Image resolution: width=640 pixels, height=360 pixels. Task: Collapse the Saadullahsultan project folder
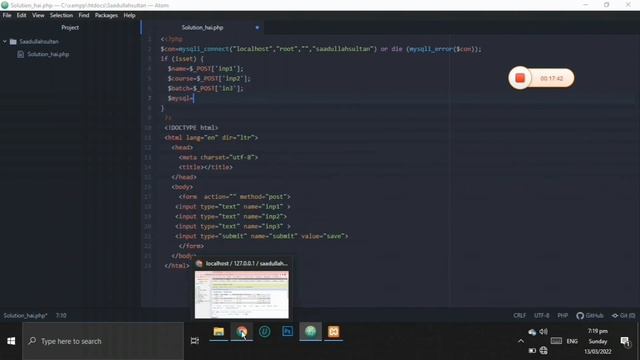pos(4,41)
